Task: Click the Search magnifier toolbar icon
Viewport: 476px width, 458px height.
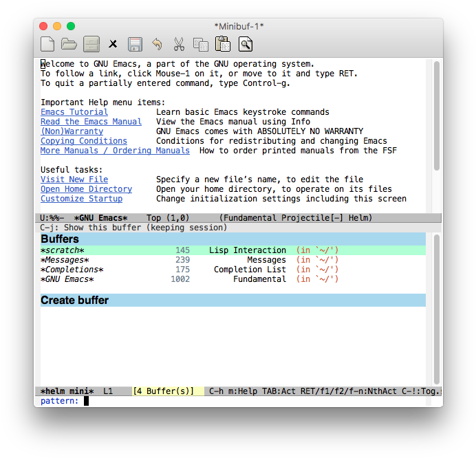Action: coord(245,45)
